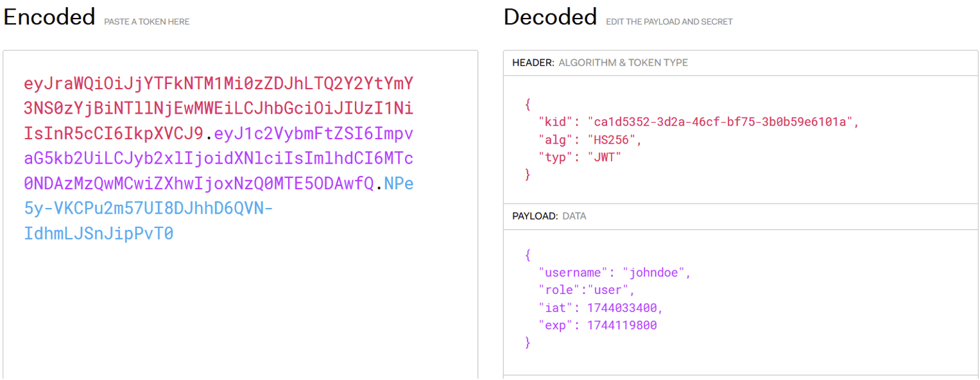Click the "Paste a token here" label
Image resolution: width=980 pixels, height=380 pixels.
point(147,22)
